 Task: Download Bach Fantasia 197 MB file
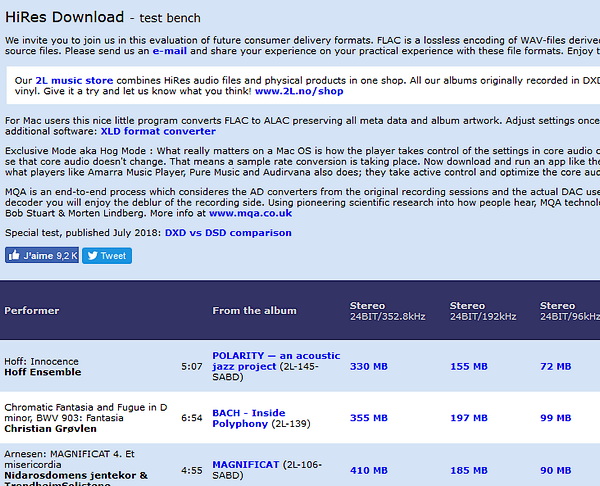(469, 418)
